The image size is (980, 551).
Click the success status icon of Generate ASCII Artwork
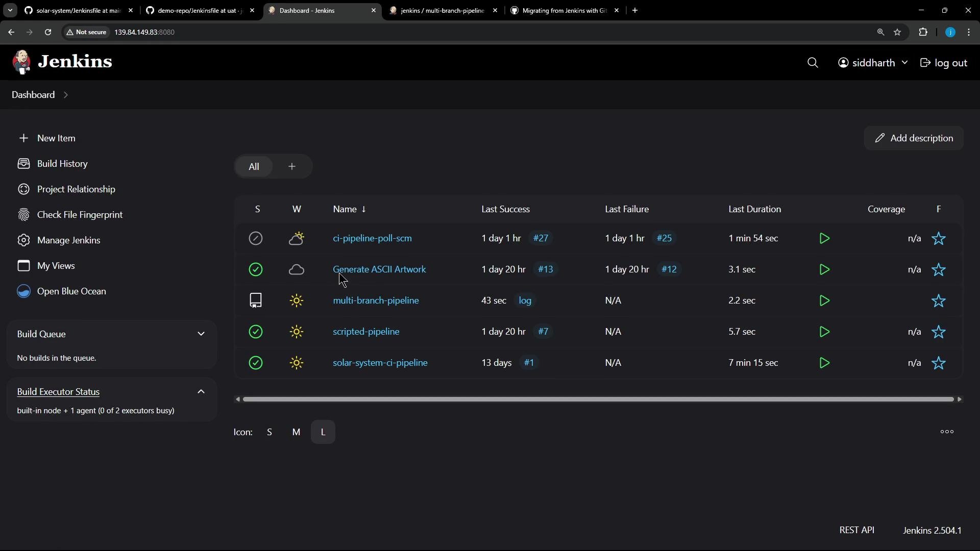pos(256,269)
